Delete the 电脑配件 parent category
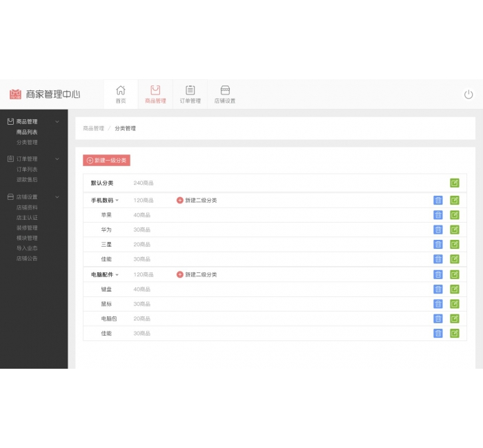The height and width of the screenshot is (448, 483). tap(438, 274)
